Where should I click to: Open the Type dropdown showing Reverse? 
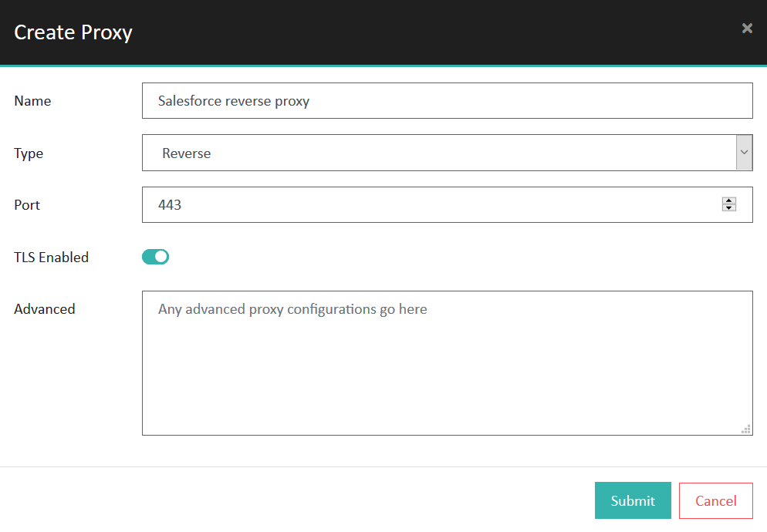(447, 153)
